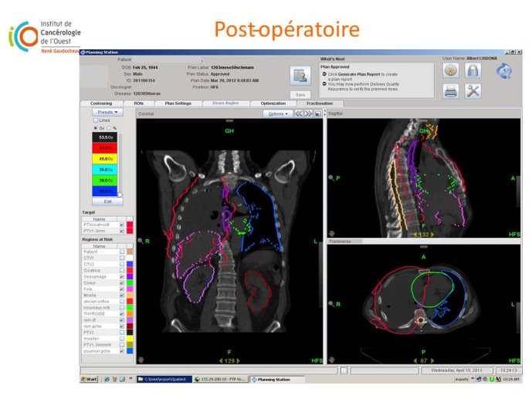Click the magnifier zoom icon in Sagittal view

pos(331,178)
